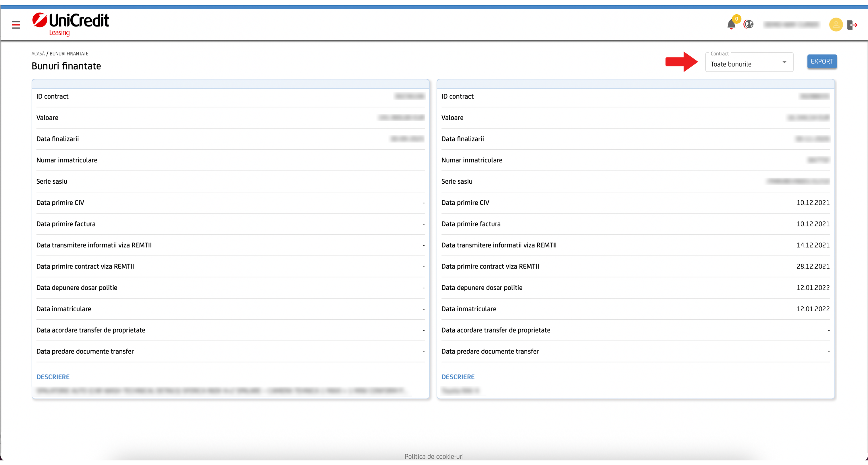Open DESCRIERE in the second contract card

tap(458, 377)
